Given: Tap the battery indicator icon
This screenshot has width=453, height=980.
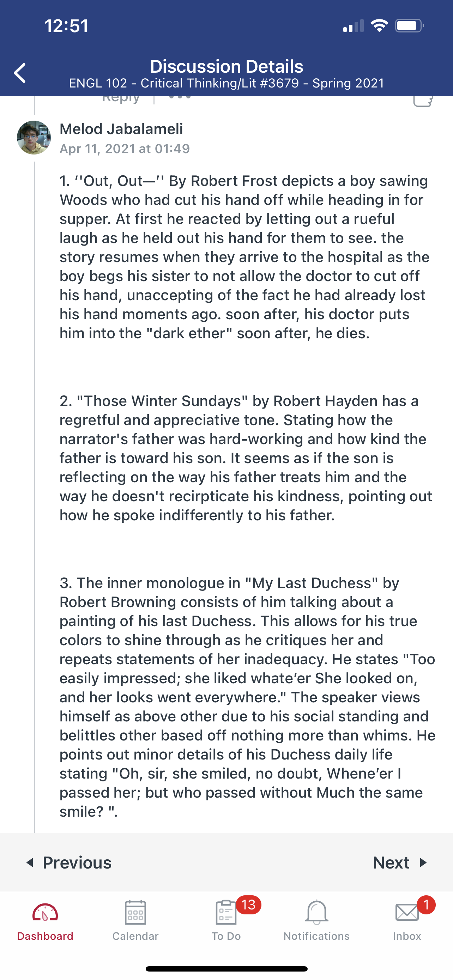Looking at the screenshot, I should [x=409, y=26].
